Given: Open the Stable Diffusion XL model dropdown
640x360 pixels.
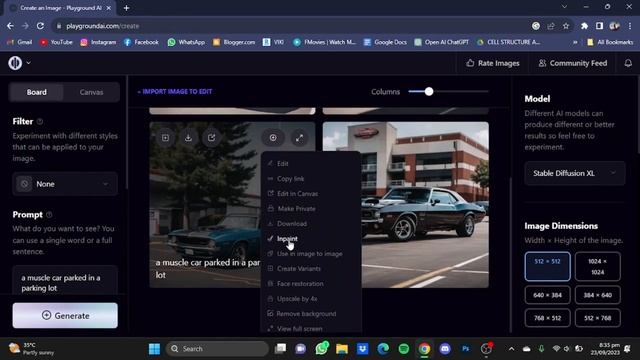Looking at the screenshot, I should pos(574,173).
